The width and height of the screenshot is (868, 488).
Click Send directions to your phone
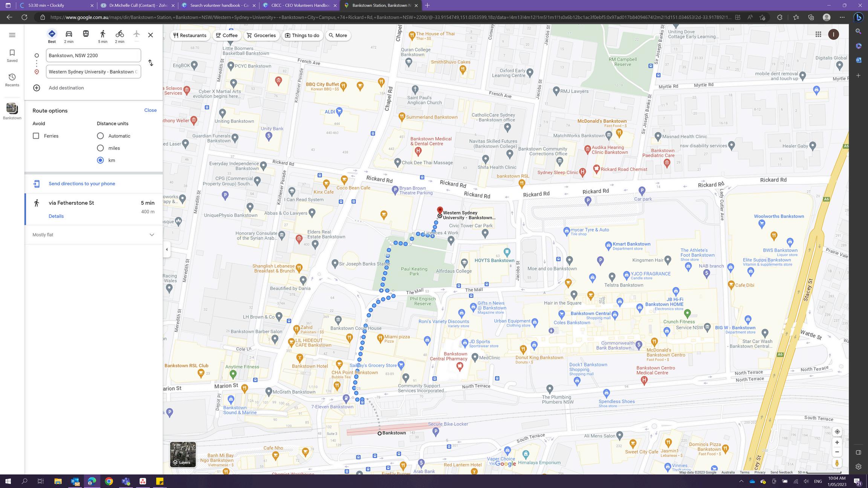pyautogui.click(x=82, y=184)
